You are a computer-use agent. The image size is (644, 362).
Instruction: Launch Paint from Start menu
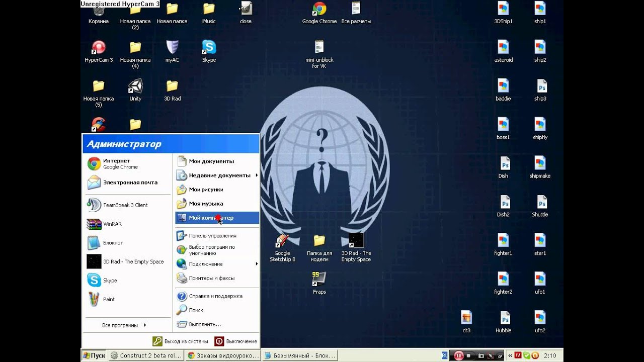(x=127, y=299)
